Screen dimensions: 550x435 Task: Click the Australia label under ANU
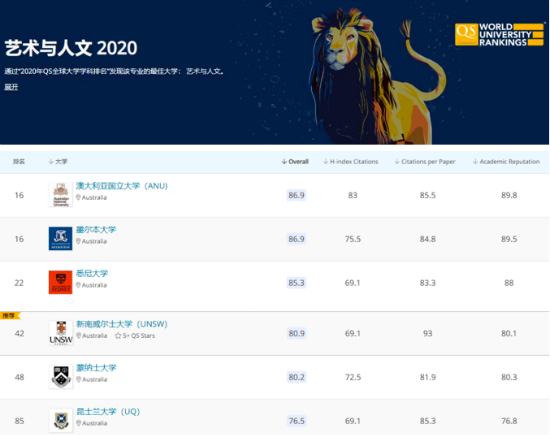pyautogui.click(x=94, y=198)
